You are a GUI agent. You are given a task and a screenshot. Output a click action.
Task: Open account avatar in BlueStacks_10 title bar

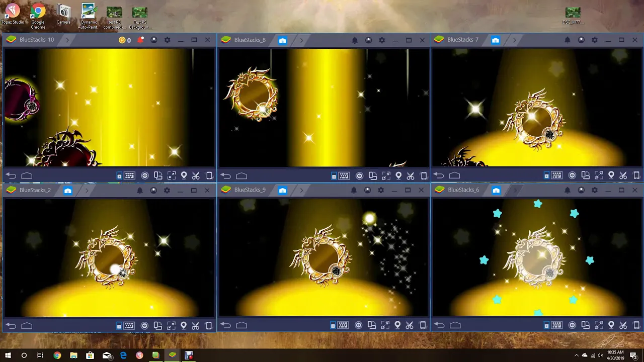tap(154, 40)
